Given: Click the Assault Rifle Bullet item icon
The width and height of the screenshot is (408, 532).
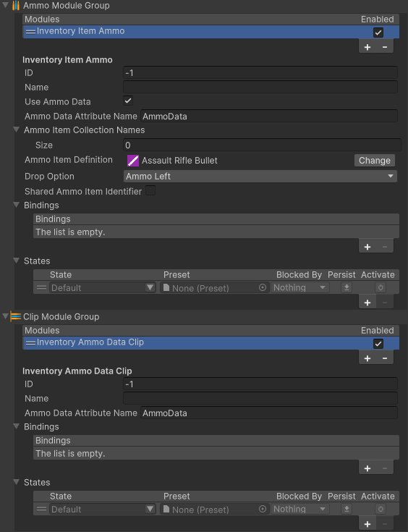Looking at the screenshot, I should (x=133, y=161).
